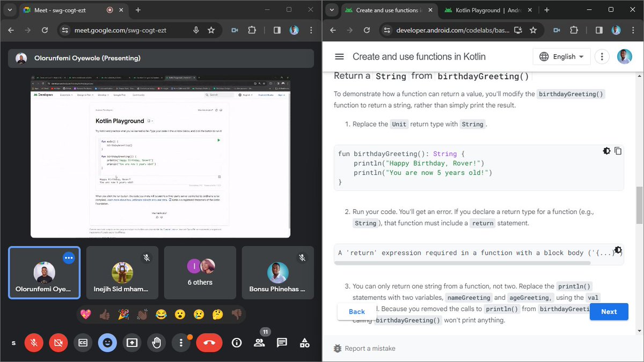Screen dimensions: 644x362
Task: Send the laughing face reaction
Action: tap(161, 314)
